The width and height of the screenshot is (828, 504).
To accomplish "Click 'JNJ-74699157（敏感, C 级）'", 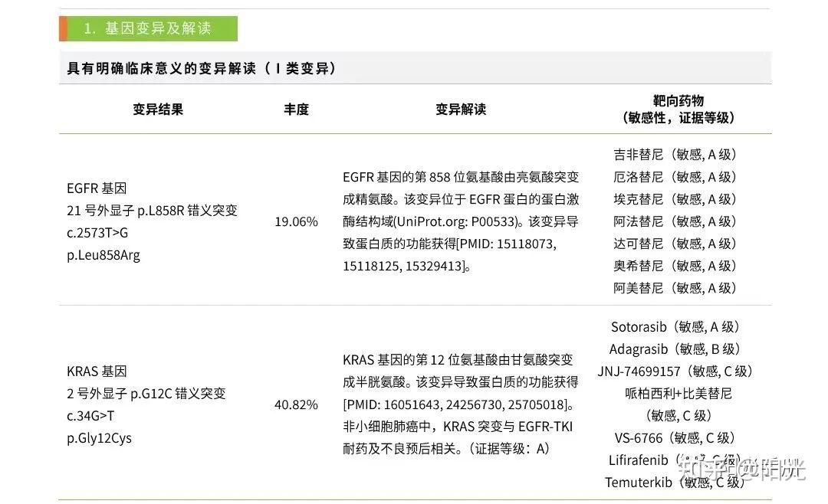I will click(x=675, y=371).
